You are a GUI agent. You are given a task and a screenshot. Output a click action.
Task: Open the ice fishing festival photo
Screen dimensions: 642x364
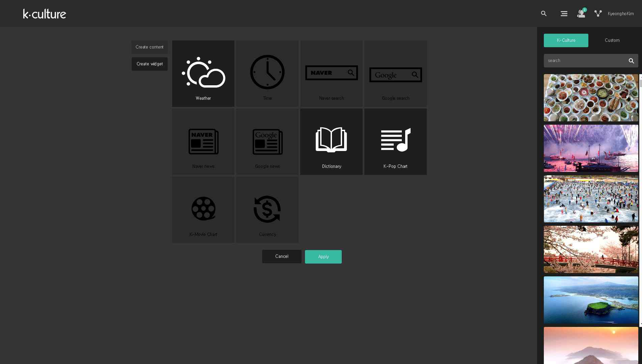click(591, 199)
